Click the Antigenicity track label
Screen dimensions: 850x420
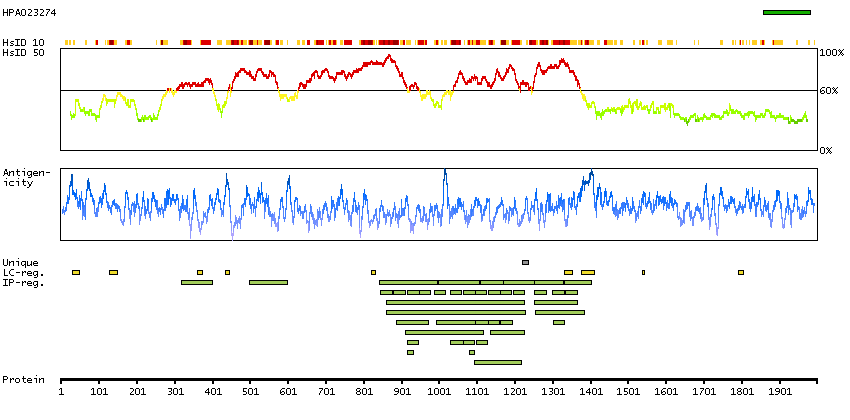click(23, 177)
